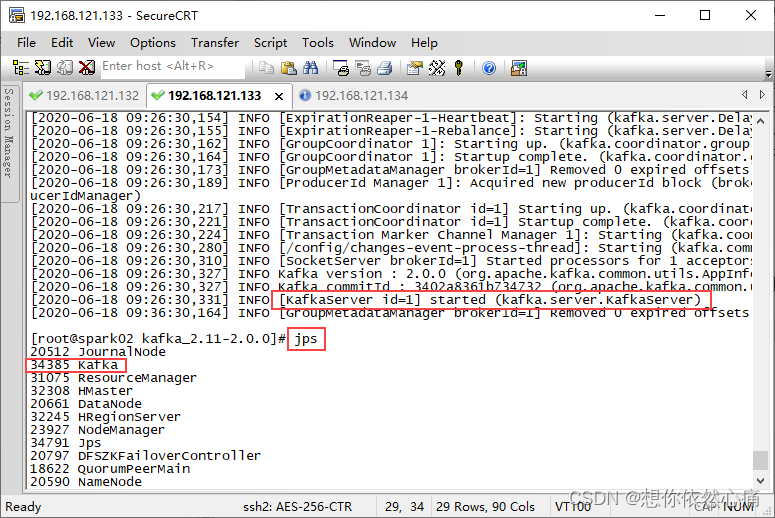Screen dimensions: 775x518
Task: Click the terminal scrollbar up arrow
Action: (x=760, y=121)
